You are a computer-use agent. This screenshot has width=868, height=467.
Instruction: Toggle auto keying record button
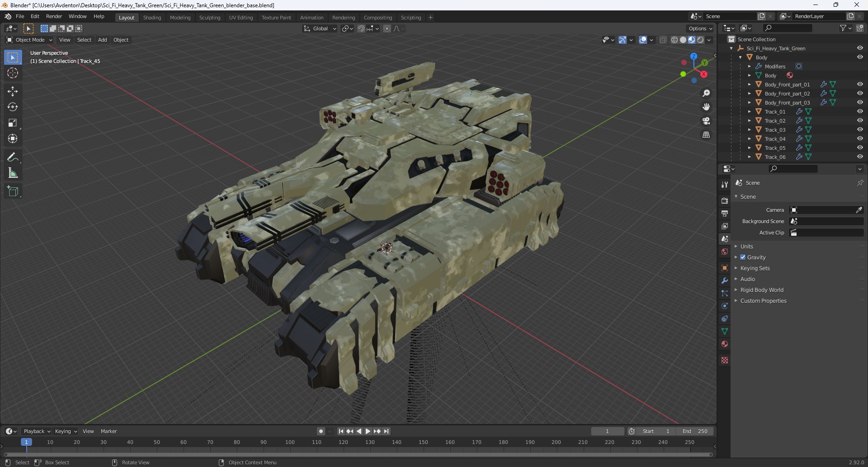click(321, 431)
